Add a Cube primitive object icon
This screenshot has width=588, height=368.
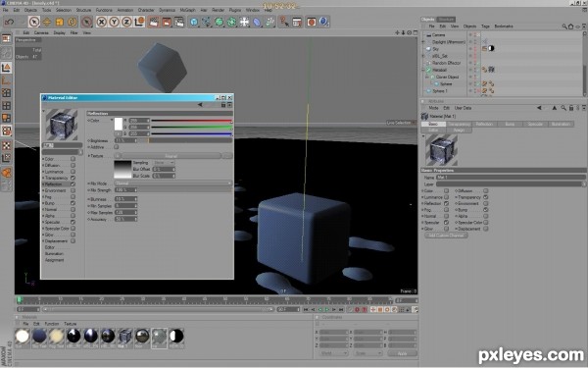tap(194, 22)
